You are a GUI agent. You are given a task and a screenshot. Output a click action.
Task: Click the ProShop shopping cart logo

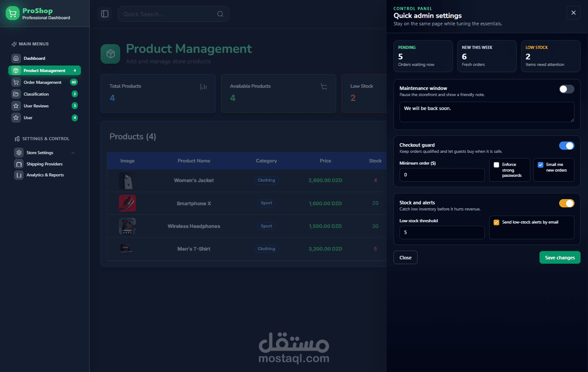tap(13, 14)
